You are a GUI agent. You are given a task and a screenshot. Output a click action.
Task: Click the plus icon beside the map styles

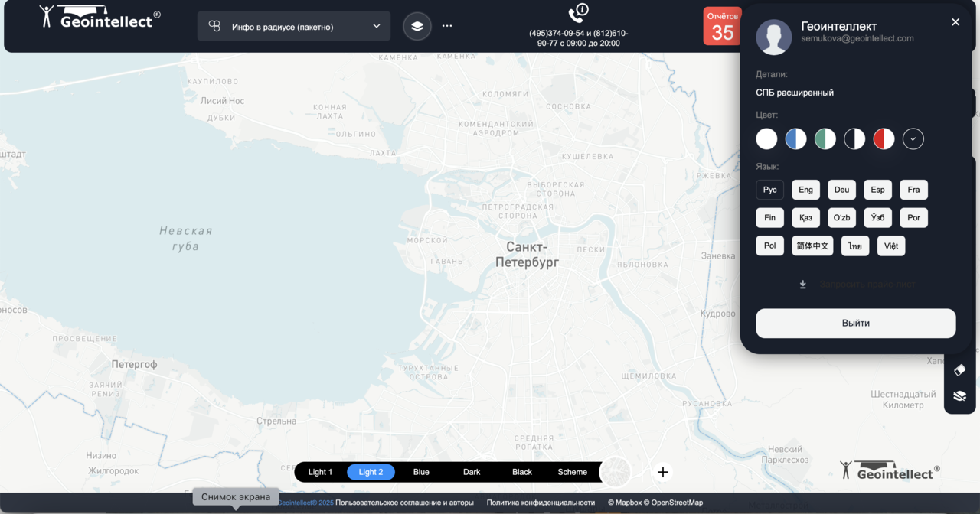point(663,472)
